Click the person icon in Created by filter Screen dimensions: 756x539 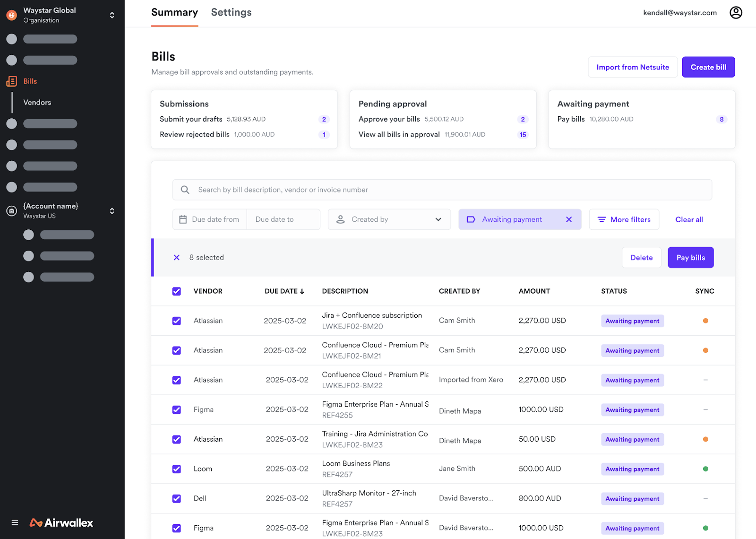[340, 219]
